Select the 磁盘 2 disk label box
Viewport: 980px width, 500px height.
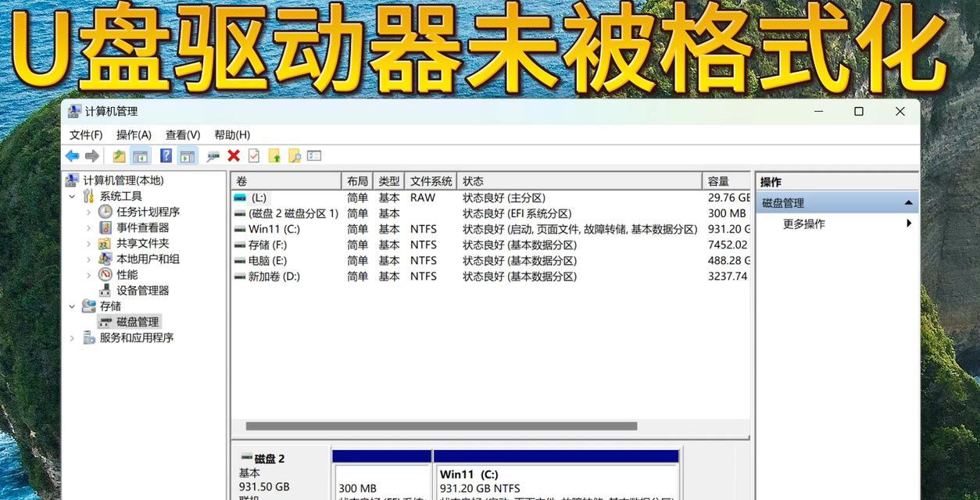[281, 473]
